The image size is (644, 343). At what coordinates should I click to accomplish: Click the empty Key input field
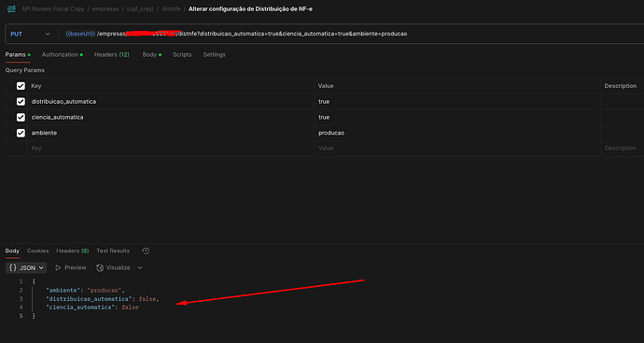pyautogui.click(x=171, y=148)
